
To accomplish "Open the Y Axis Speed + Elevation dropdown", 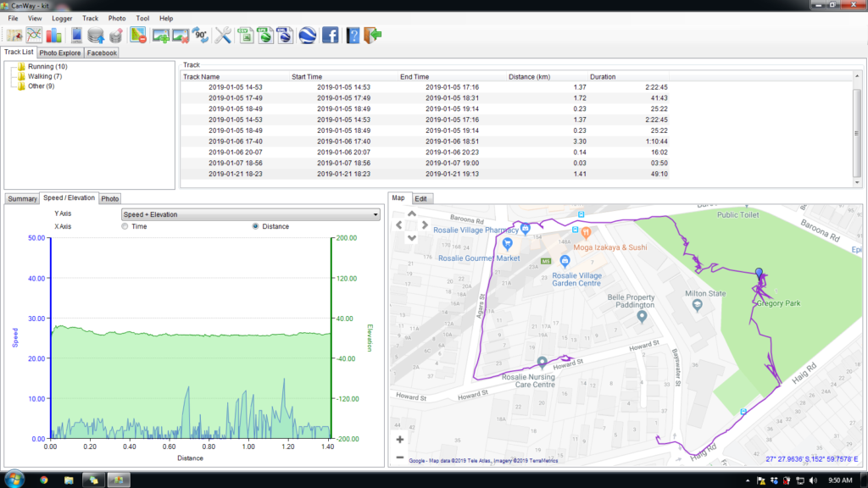I will 250,214.
